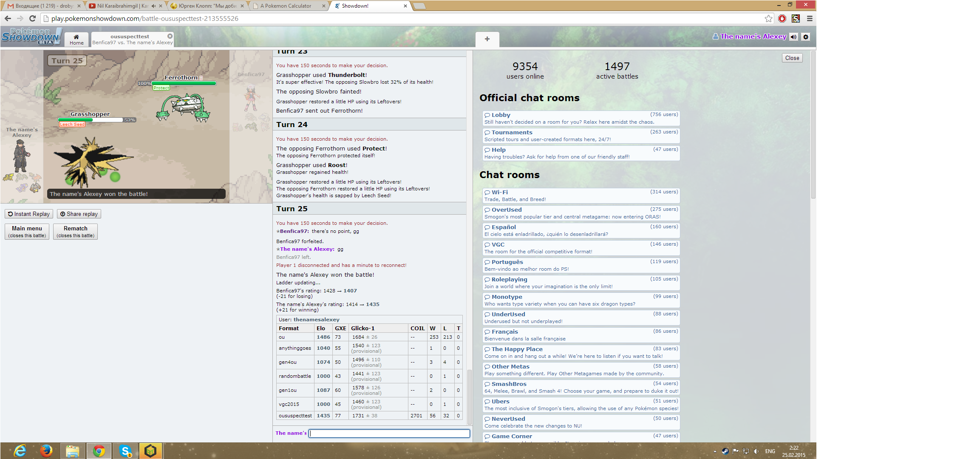Screen dimensions: 980x459
Task: Click the system tray volume icon
Action: [756, 451]
